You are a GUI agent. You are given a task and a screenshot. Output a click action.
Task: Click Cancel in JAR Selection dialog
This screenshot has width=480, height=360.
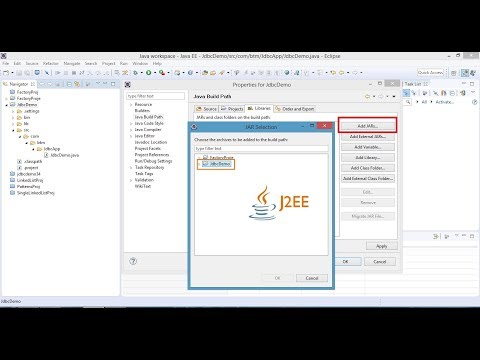(312, 278)
